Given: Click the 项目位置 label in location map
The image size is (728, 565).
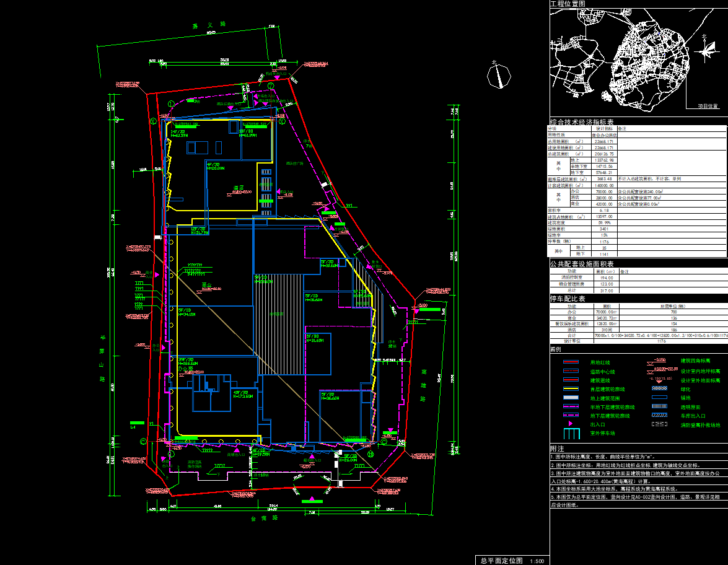Looking at the screenshot, I should pyautogui.click(x=708, y=106).
